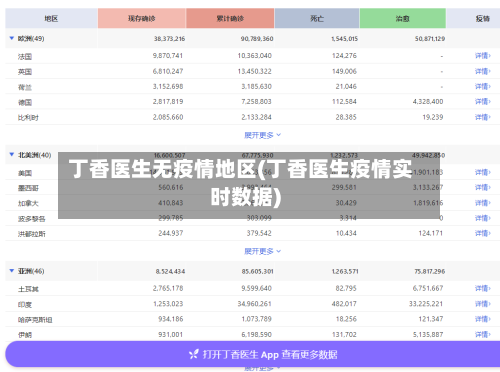The width and height of the screenshot is (500, 372).
Task: Select the 印度 row name
Action: pos(25,304)
